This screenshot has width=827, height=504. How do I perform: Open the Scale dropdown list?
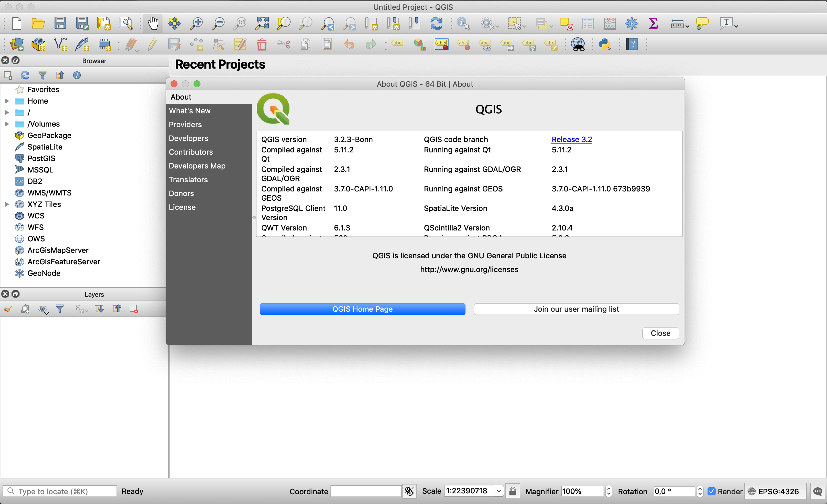point(499,491)
